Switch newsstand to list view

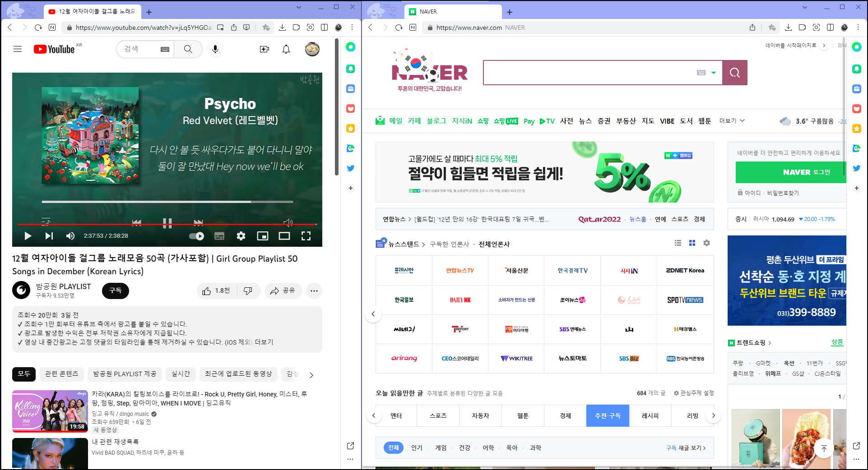click(678, 243)
